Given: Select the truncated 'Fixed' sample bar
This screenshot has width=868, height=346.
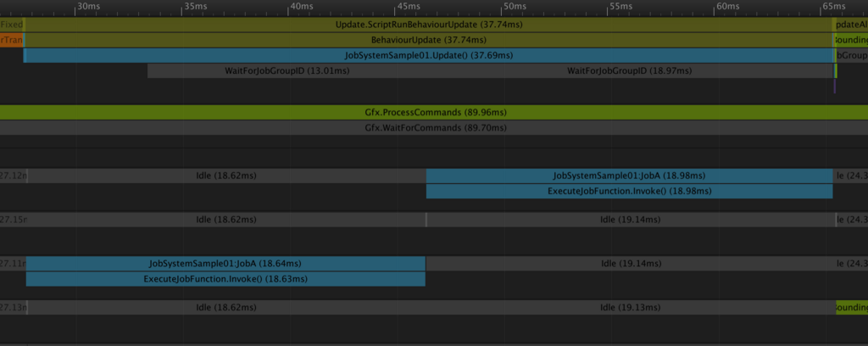Looking at the screenshot, I should click(x=12, y=25).
